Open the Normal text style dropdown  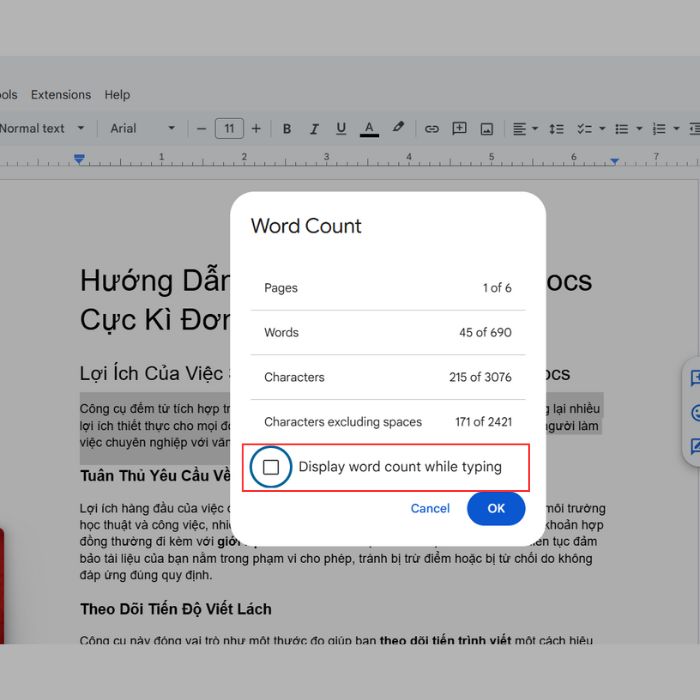42,129
